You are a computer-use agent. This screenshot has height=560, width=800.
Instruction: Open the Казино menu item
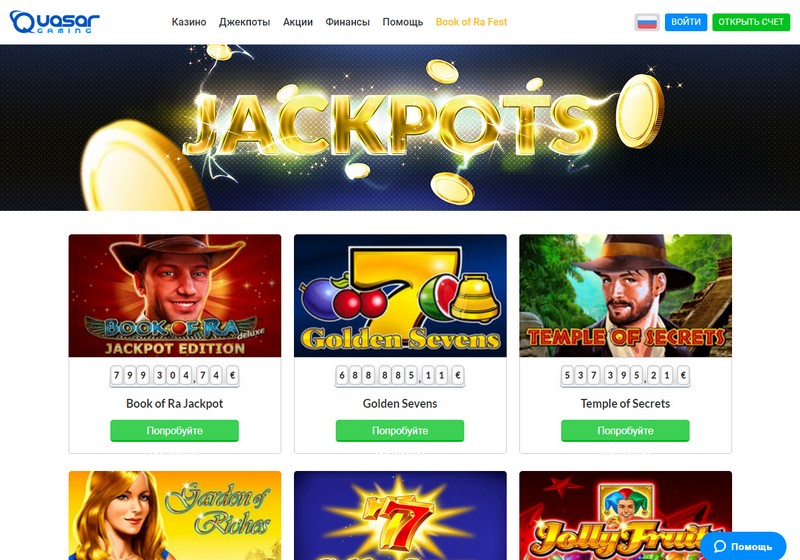189,22
